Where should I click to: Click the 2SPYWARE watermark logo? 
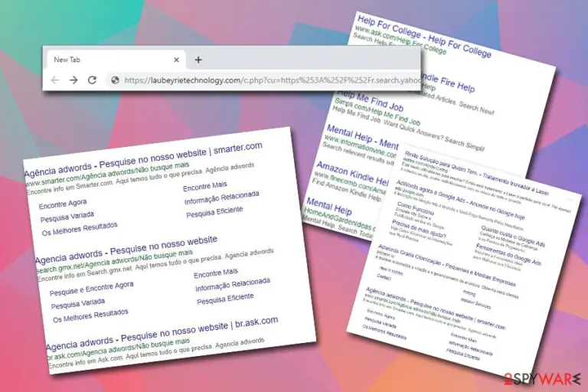[542, 378]
